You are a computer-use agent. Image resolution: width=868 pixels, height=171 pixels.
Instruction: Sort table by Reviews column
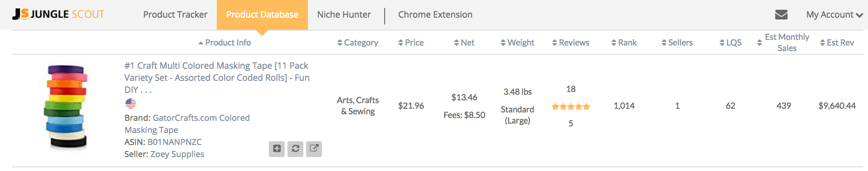coord(571,43)
